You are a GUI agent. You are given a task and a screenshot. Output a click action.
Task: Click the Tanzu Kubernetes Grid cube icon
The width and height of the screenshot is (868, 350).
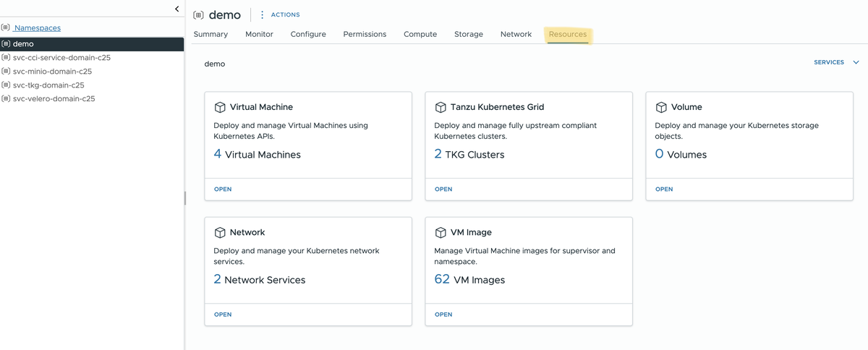click(x=441, y=107)
